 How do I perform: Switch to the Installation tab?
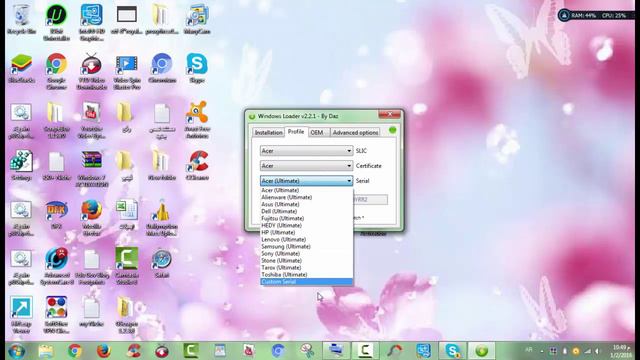tap(268, 133)
